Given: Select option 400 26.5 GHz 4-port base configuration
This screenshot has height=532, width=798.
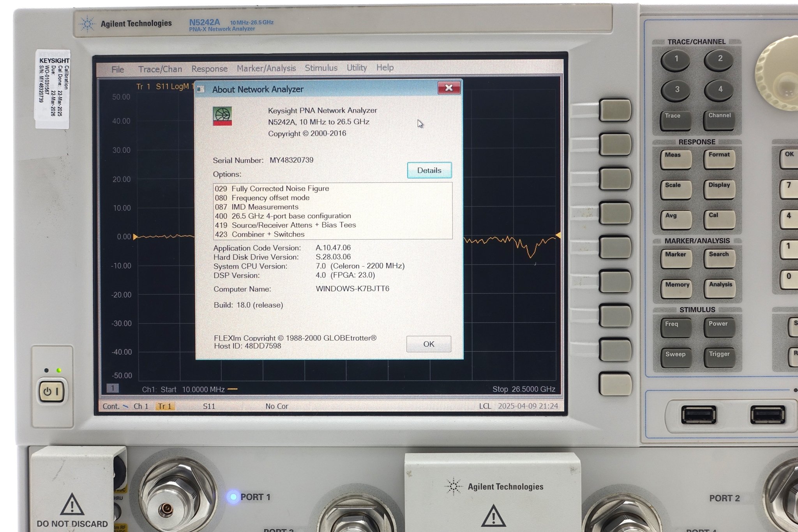Looking at the screenshot, I should click(282, 216).
